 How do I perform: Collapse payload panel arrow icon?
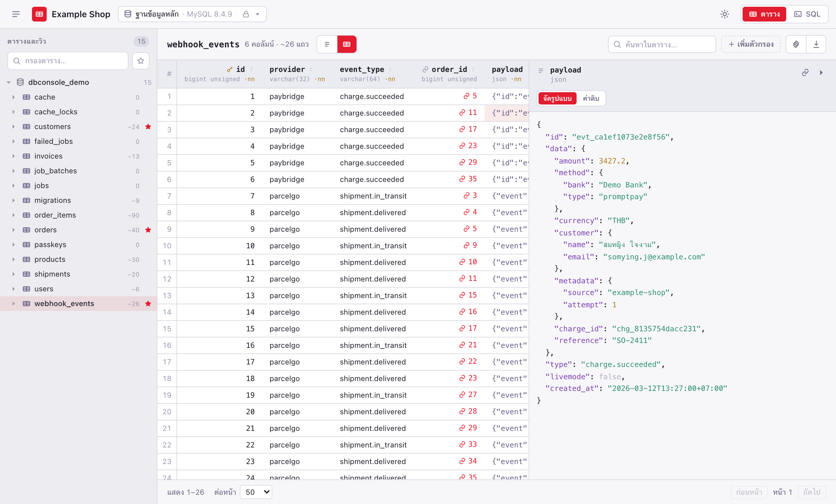(821, 73)
